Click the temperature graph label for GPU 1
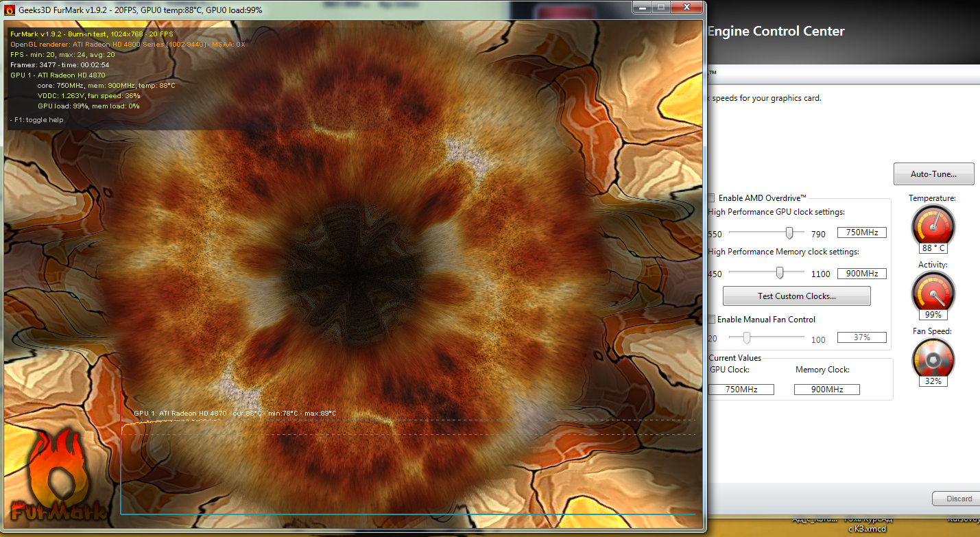 (x=235, y=414)
